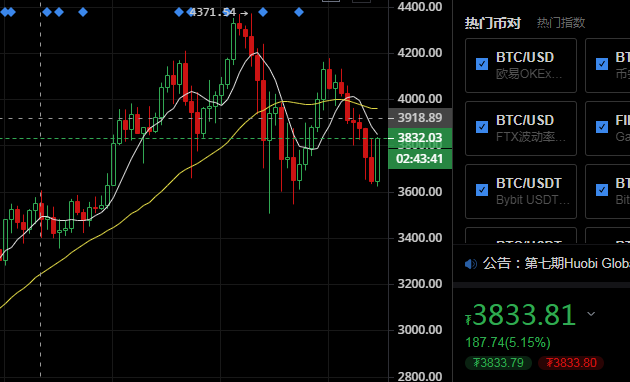The width and height of the screenshot is (630, 382).
Task: Uncheck the BTC/USDT Bybit USDT checkbox
Action: [482, 190]
